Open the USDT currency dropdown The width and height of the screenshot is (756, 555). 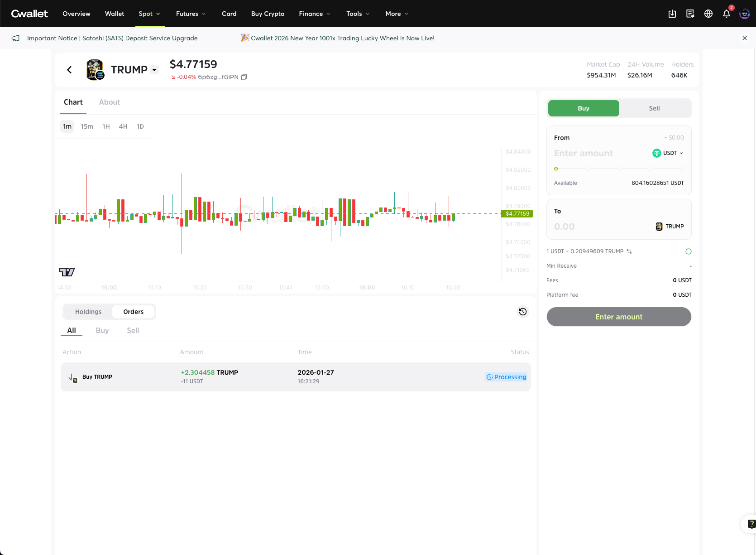[x=668, y=153]
